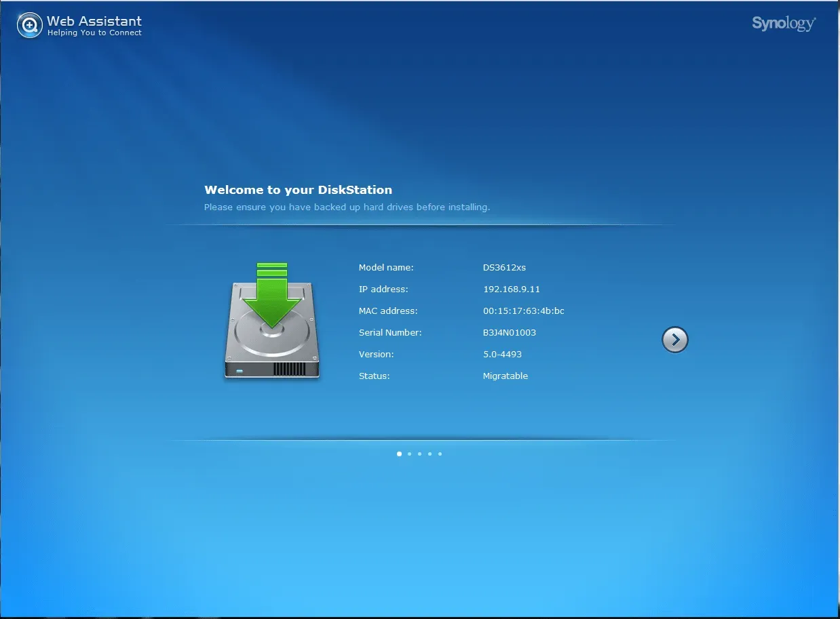The width and height of the screenshot is (840, 619).
Task: Click the Helping You to Connect tagline
Action: click(x=94, y=33)
